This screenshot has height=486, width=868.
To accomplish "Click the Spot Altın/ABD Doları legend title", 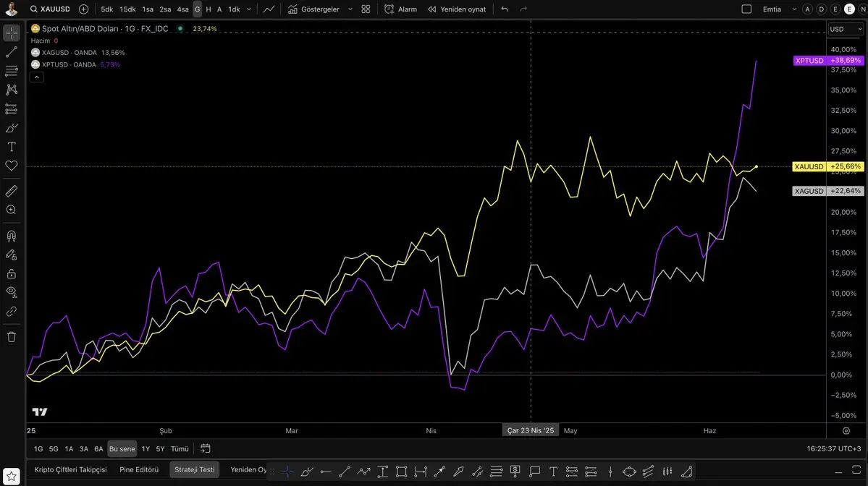I will (105, 29).
